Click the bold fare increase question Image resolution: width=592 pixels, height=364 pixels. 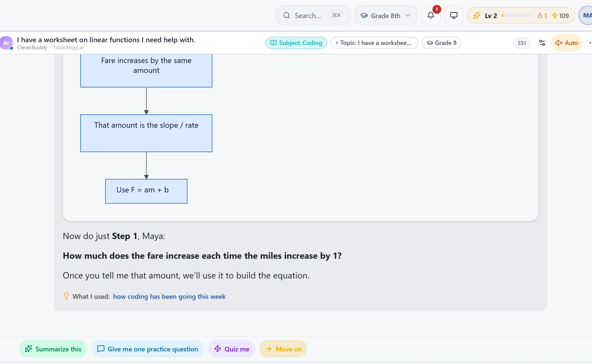(x=202, y=256)
